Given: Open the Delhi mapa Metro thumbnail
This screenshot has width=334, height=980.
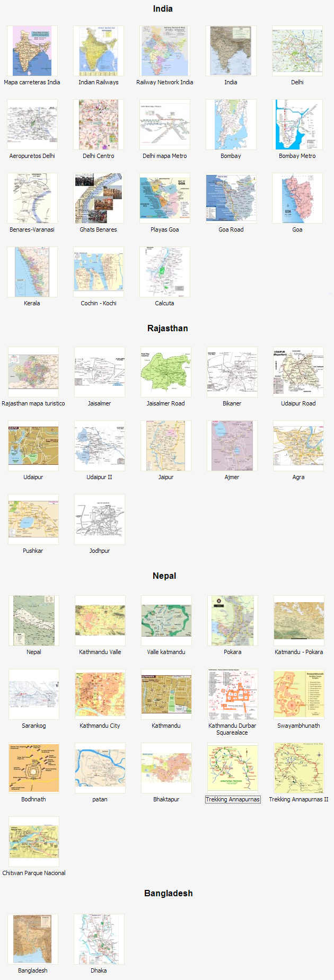Looking at the screenshot, I should [164, 125].
